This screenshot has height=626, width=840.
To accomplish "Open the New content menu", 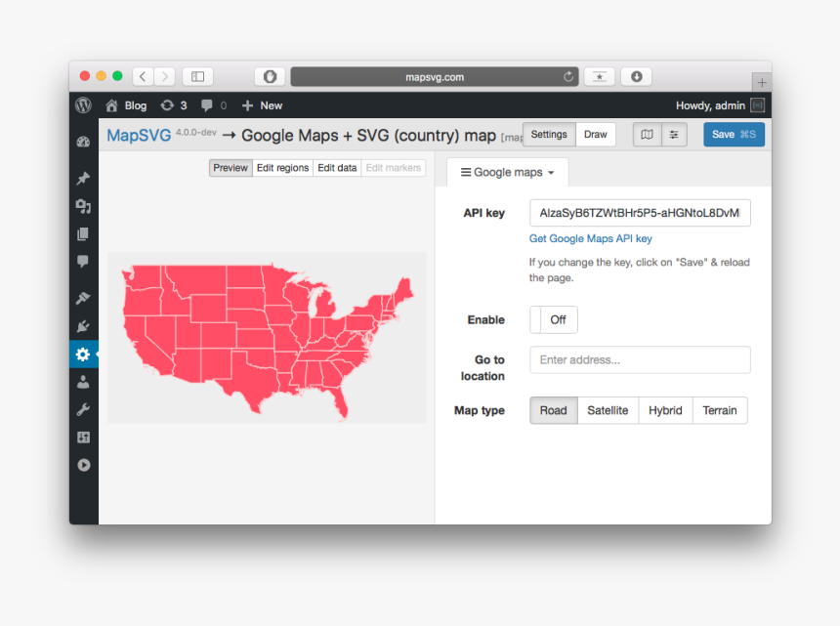I will pyautogui.click(x=262, y=105).
